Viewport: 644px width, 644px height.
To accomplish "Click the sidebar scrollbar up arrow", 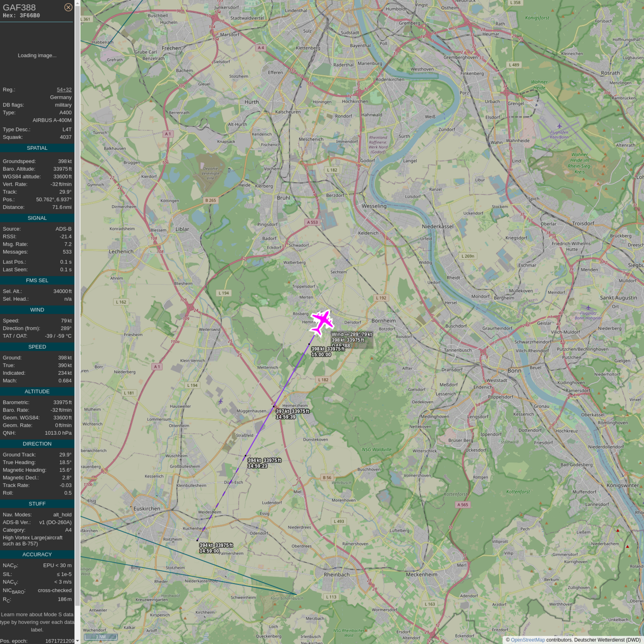I will (77, 3).
